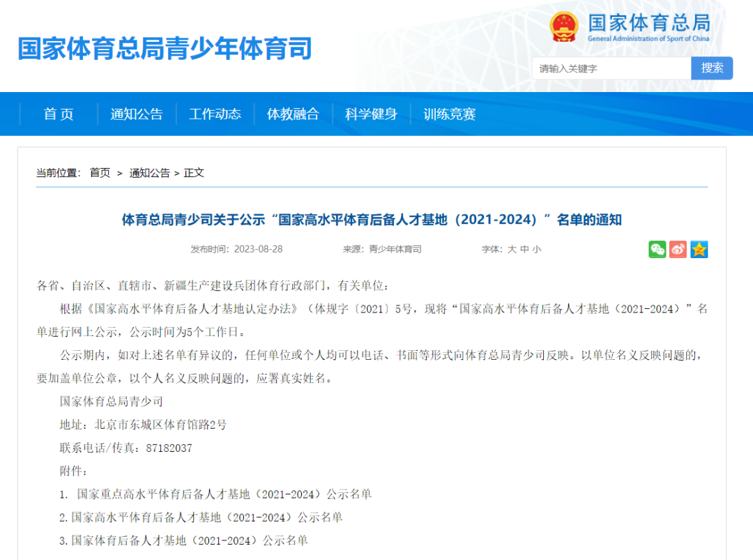753x560 pixels.
Task: Click the phone number 87182037
Action: pyautogui.click(x=169, y=448)
